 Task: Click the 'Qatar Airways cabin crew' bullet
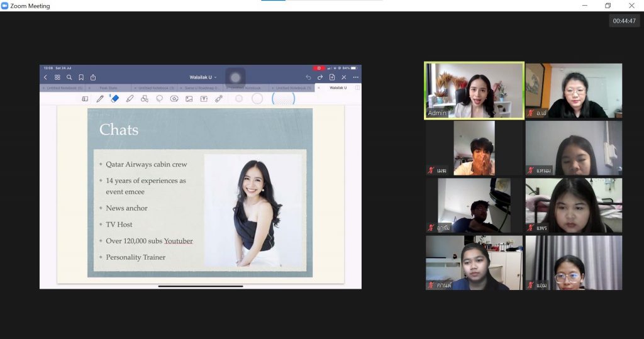coord(146,164)
